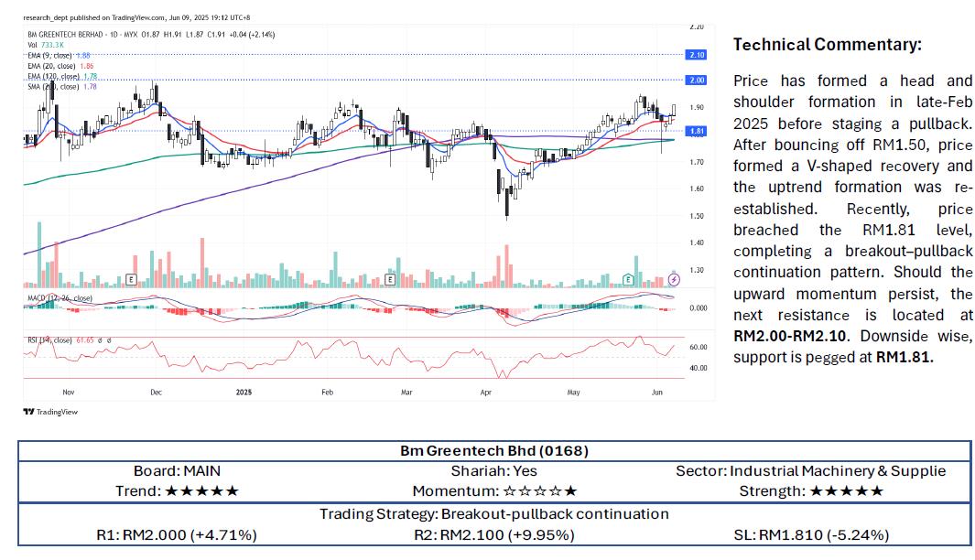Click the Dec label on the time axis

pyautogui.click(x=156, y=393)
